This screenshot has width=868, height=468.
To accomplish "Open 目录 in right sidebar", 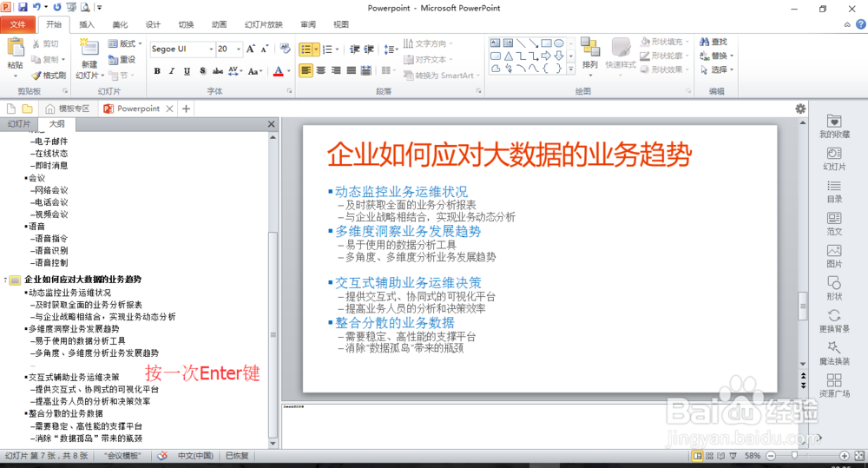I will point(834,191).
